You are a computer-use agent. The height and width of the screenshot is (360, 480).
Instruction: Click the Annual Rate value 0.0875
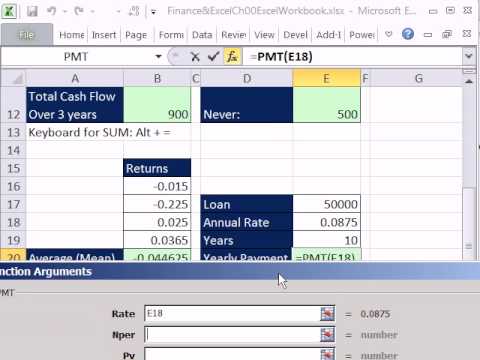click(327, 222)
